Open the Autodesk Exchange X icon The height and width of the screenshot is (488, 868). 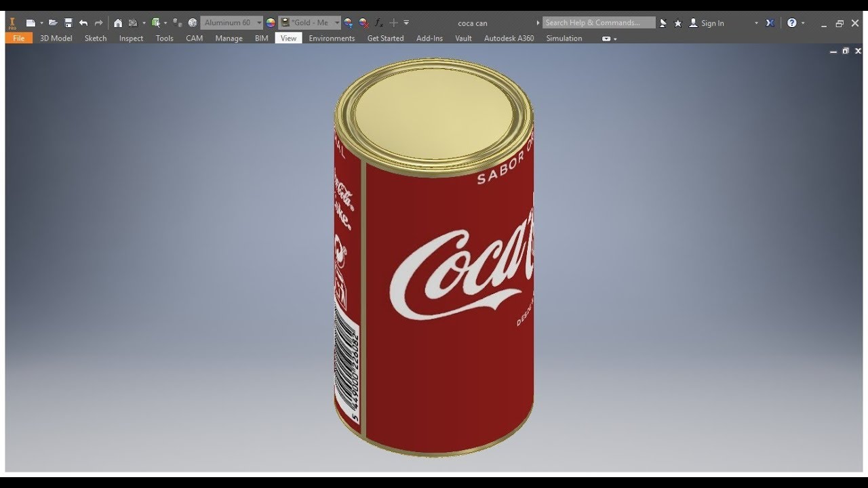[770, 23]
